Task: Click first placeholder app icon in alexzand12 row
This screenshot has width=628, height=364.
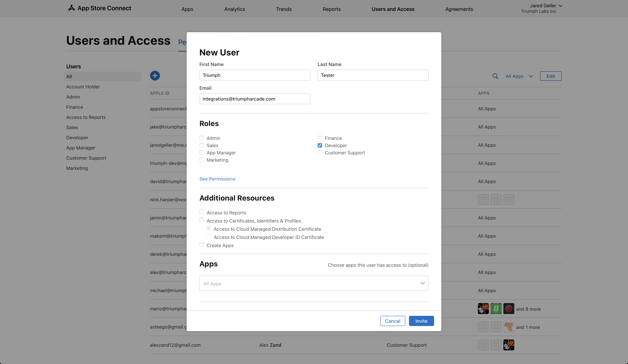Action: pyautogui.click(x=483, y=345)
